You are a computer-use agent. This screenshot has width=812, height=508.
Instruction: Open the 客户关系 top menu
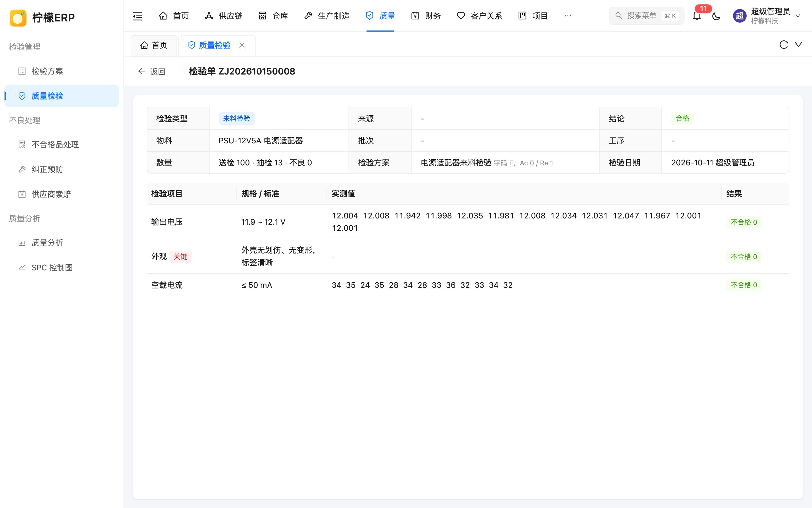(480, 16)
